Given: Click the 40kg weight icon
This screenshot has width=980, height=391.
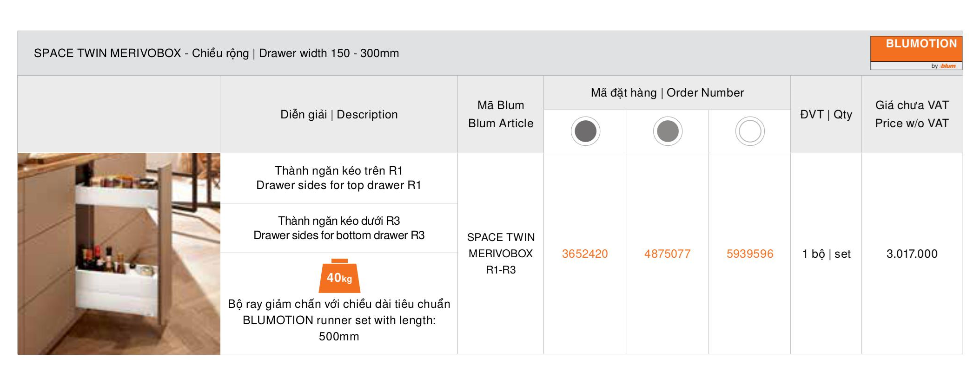Looking at the screenshot, I should coord(339,276).
